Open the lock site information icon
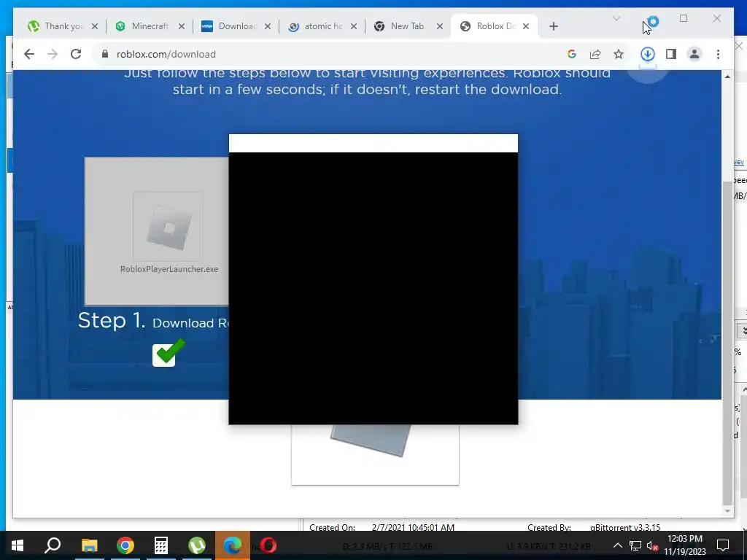The width and height of the screenshot is (747, 560). 105,54
